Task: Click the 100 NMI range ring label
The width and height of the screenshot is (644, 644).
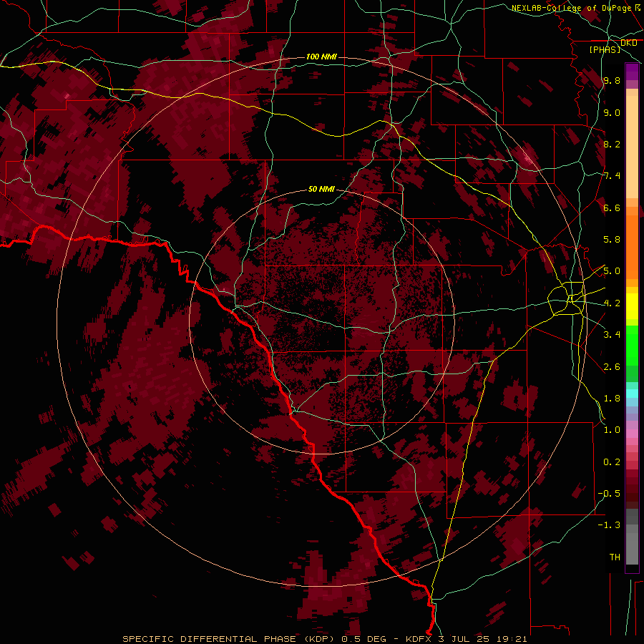Action: pyautogui.click(x=321, y=57)
